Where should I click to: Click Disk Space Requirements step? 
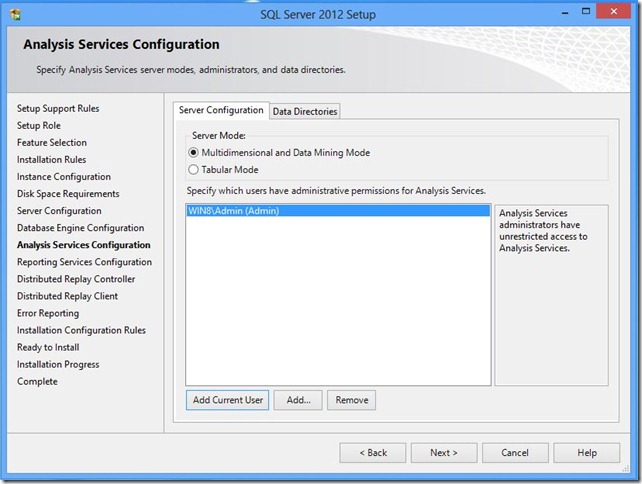68,194
